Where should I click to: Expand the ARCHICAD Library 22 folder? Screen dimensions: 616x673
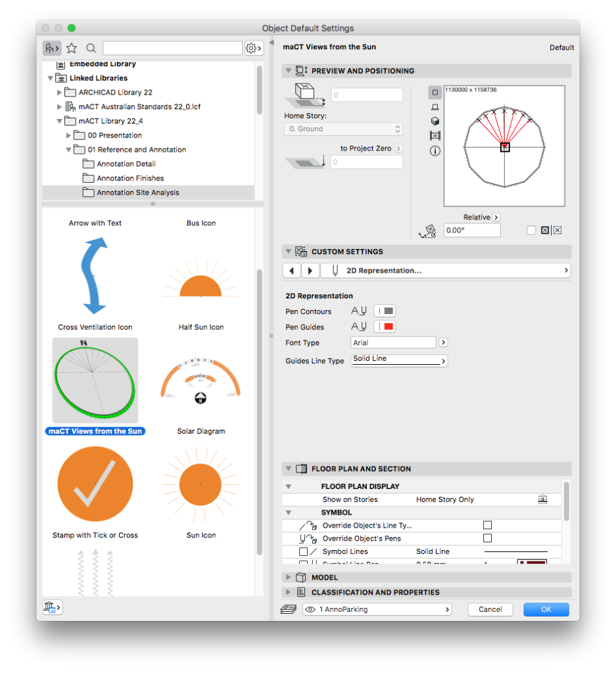(59, 92)
